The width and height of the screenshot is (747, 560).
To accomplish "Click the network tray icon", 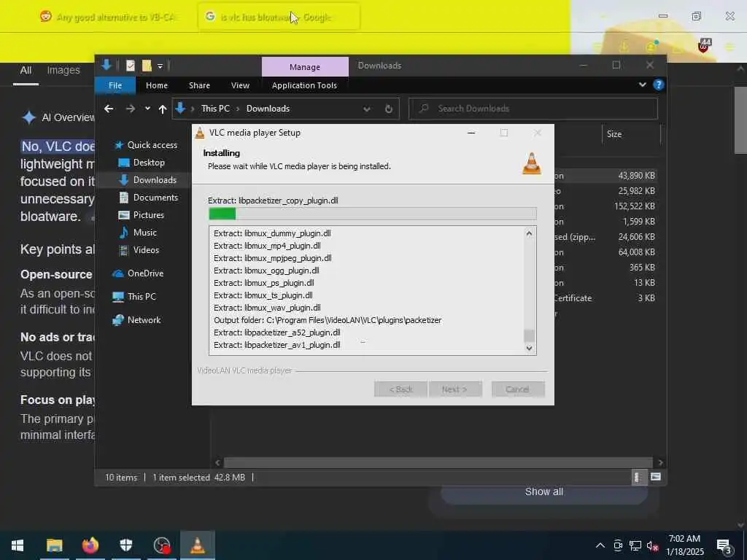I will 635,545.
